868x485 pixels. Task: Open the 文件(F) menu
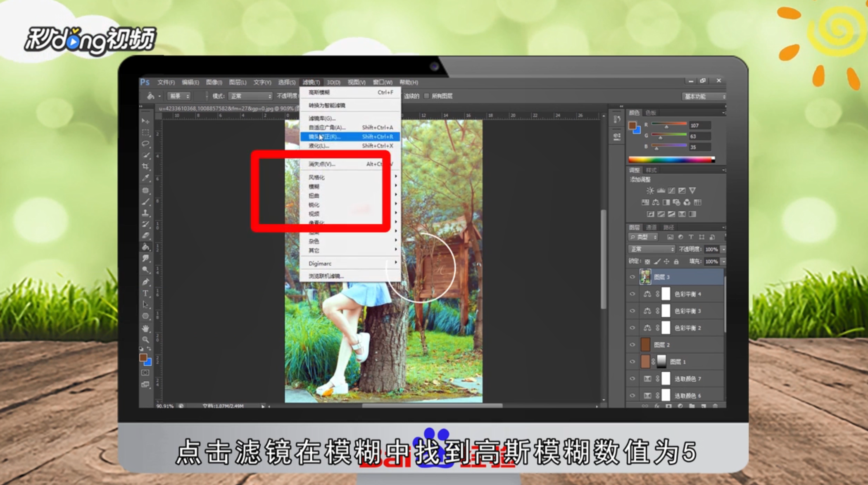pos(166,82)
